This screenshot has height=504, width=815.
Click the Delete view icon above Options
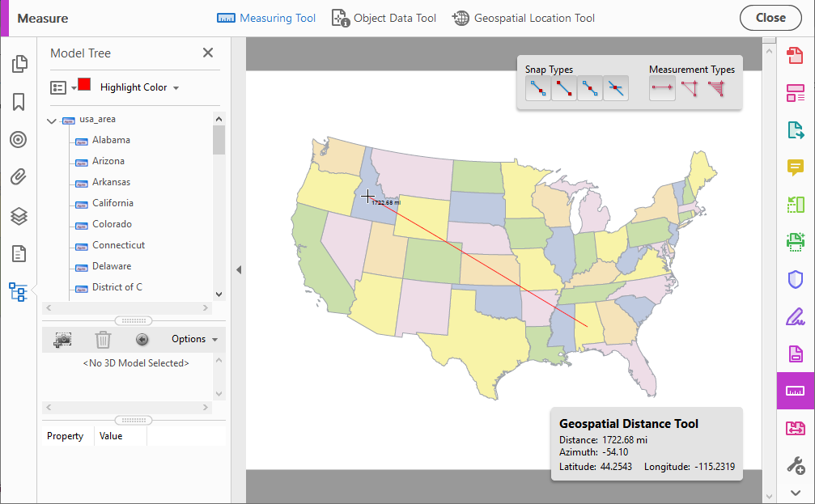(103, 339)
